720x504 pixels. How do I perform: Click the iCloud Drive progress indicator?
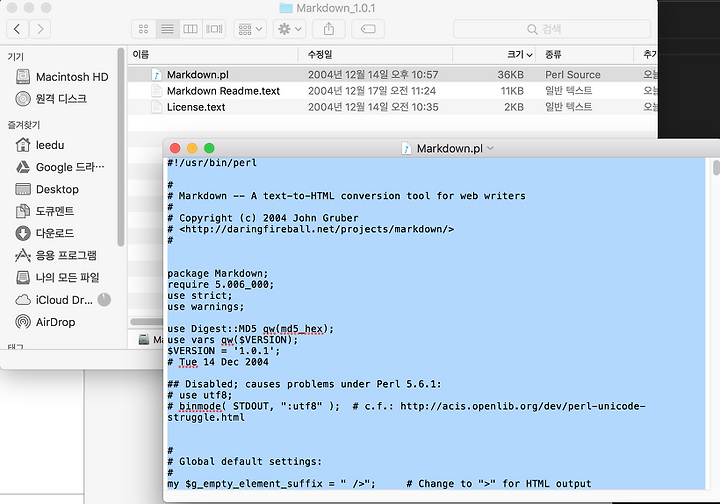click(x=104, y=300)
